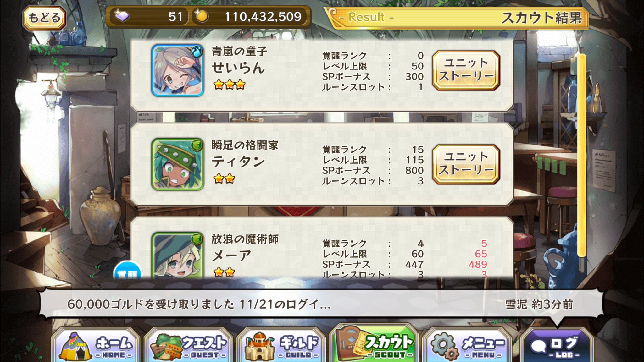This screenshot has width=644, height=362.
Task: Open the ログ LOG chat tab
Action: [x=557, y=346]
